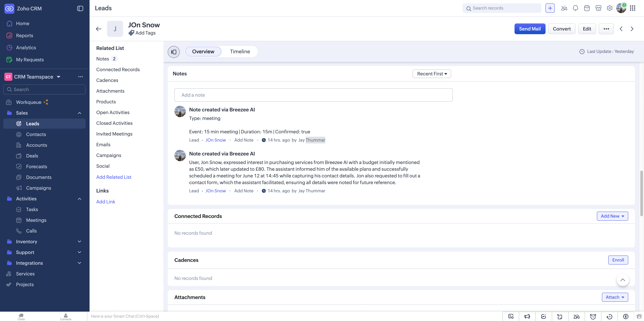
Task: Click the Add Link link
Action: 105,202
